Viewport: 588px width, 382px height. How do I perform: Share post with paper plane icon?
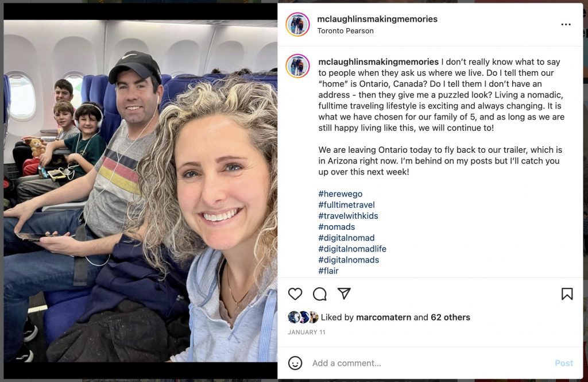344,294
